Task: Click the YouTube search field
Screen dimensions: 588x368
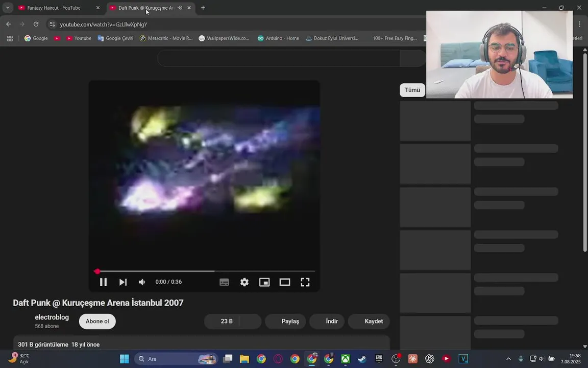Action: (x=279, y=58)
